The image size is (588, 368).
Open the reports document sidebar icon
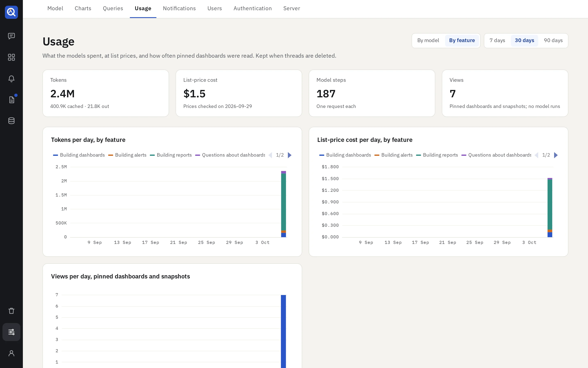pyautogui.click(x=11, y=100)
